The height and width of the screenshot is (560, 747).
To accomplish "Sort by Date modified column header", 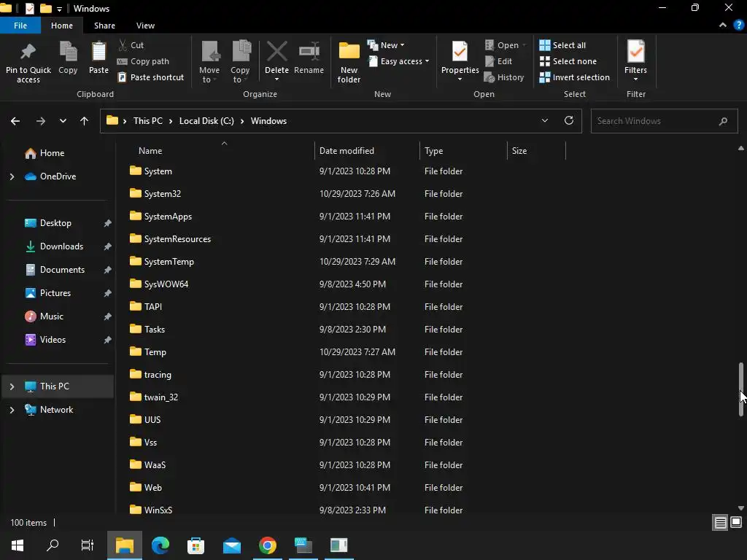I will click(x=347, y=151).
